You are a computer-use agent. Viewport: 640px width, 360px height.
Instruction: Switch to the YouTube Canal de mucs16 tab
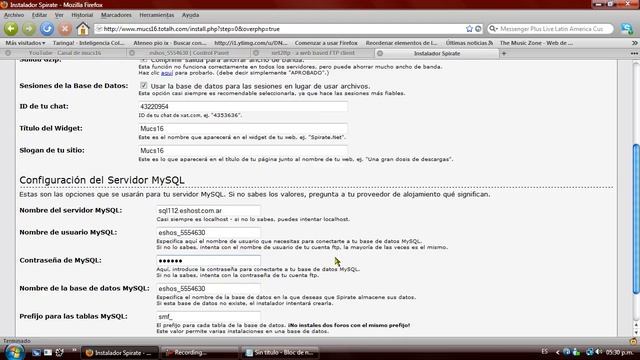(x=64, y=53)
